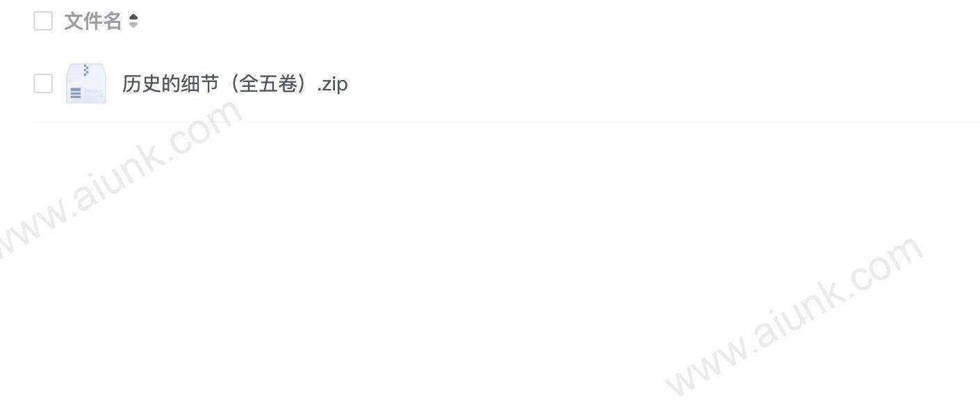The image size is (980, 409).
Task: Tick the checkbox for the zip file row
Action: click(x=43, y=83)
